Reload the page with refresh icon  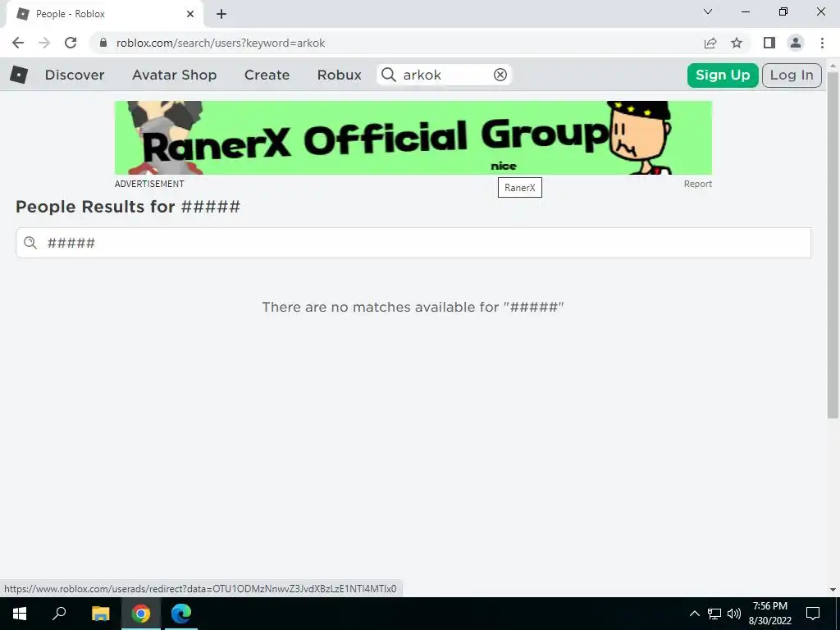(71, 43)
